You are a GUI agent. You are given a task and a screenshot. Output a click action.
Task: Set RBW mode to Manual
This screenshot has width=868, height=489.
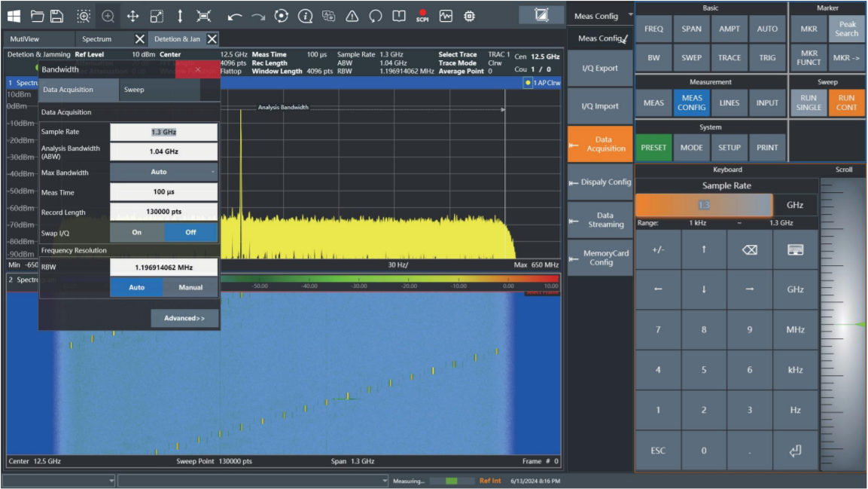(x=190, y=287)
